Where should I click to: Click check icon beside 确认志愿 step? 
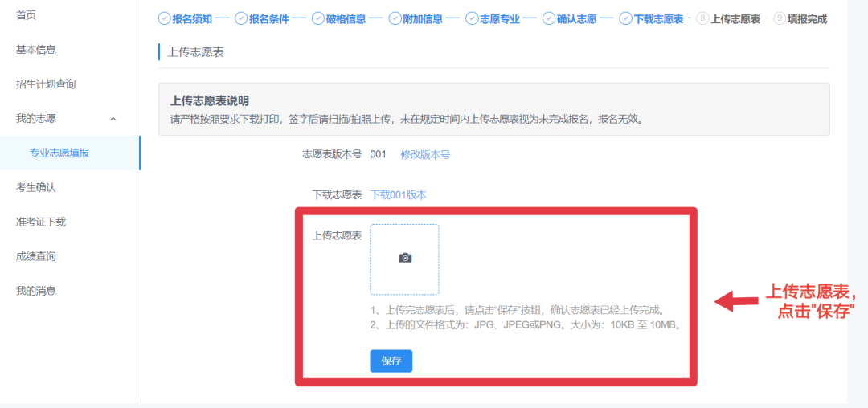click(x=549, y=18)
